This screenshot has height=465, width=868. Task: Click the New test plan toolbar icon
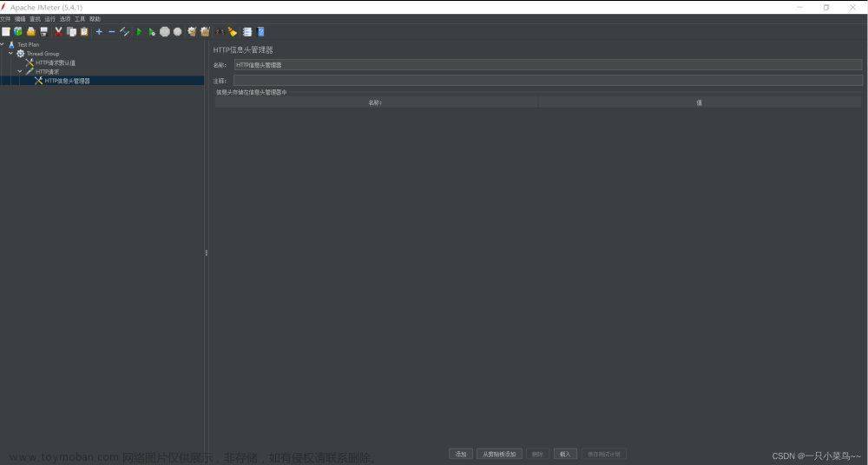[6, 31]
